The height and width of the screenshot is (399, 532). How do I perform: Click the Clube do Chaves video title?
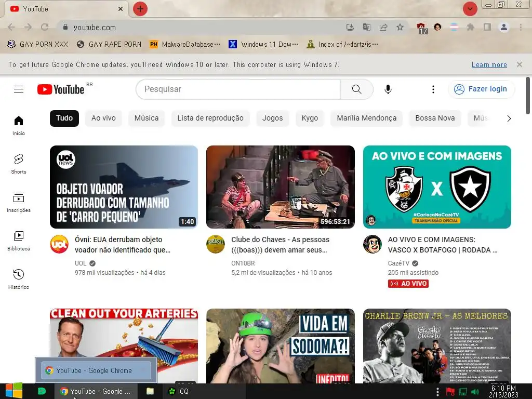click(280, 245)
